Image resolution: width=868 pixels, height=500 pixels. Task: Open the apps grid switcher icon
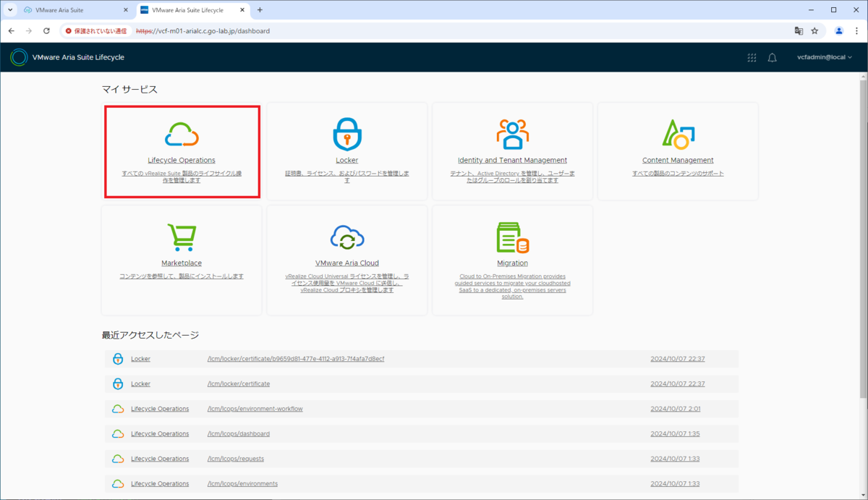752,58
